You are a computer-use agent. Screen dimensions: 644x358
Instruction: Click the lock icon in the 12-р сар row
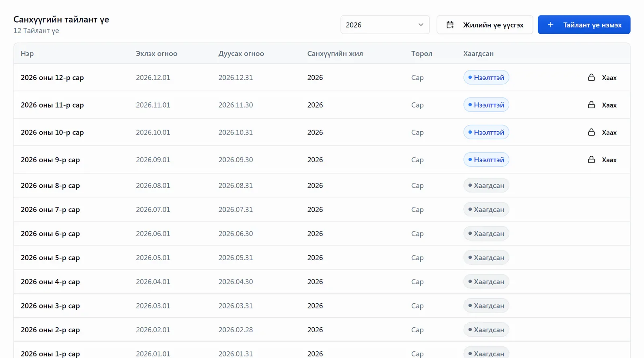coord(591,77)
